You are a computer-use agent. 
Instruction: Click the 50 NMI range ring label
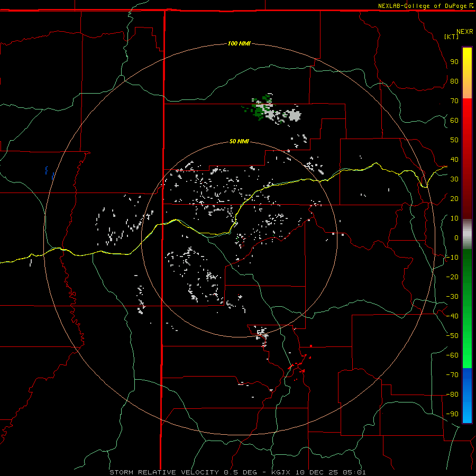tap(239, 141)
